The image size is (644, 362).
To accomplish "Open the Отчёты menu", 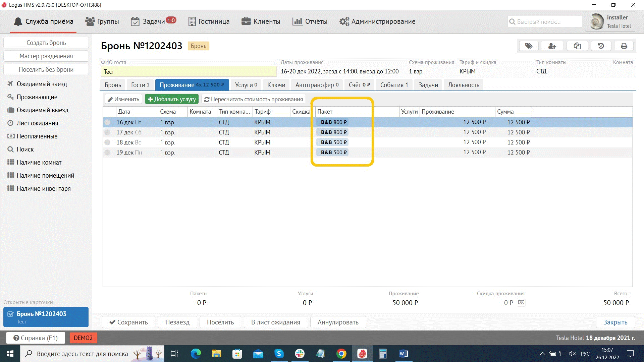I will [310, 21].
